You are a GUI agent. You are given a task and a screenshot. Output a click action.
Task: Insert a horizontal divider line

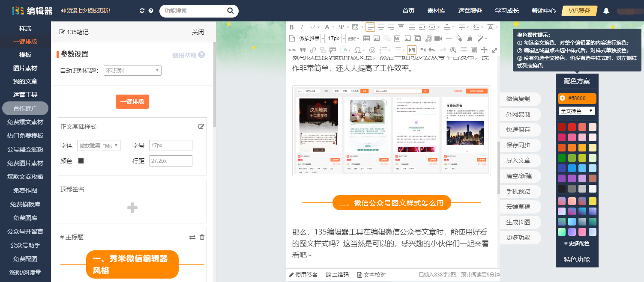[x=449, y=39]
